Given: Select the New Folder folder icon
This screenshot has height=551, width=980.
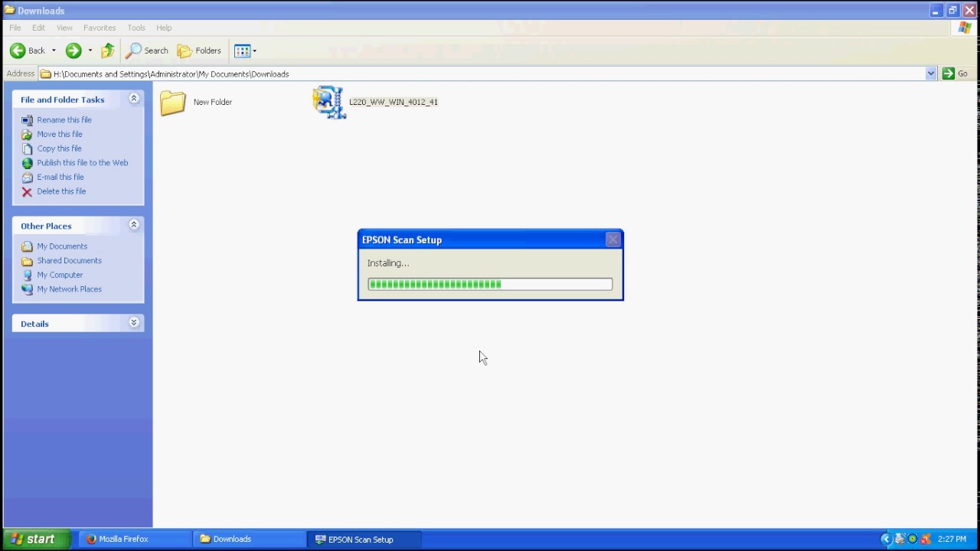Looking at the screenshot, I should pos(173,103).
